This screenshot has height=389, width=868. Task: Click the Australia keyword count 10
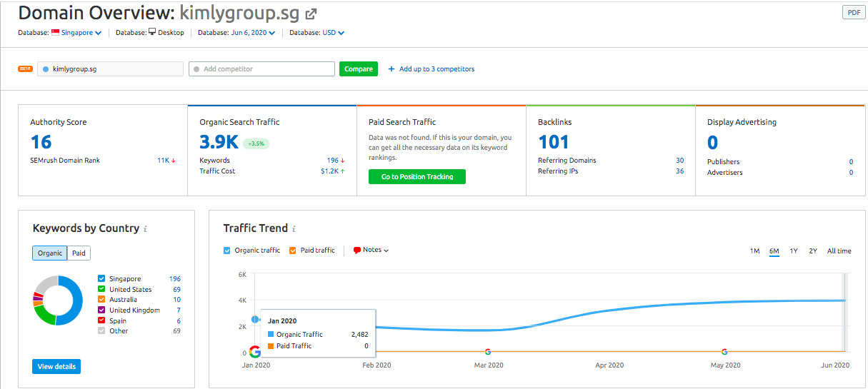[176, 300]
